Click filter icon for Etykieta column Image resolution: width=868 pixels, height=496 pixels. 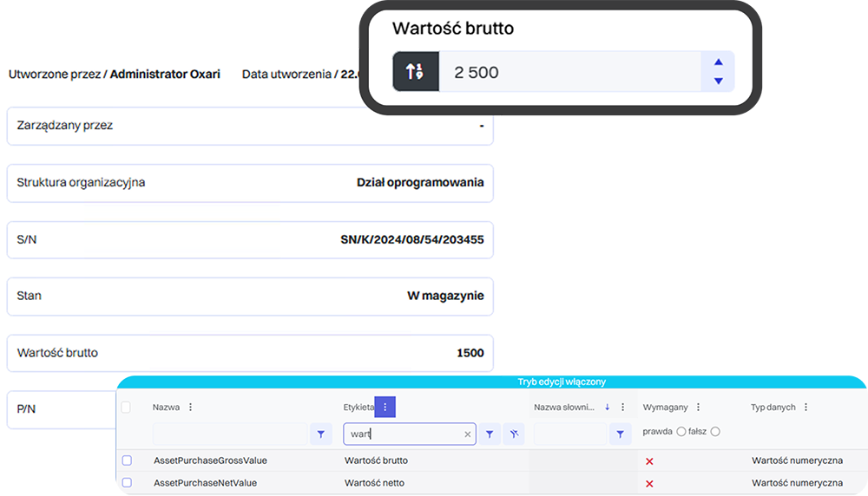490,434
